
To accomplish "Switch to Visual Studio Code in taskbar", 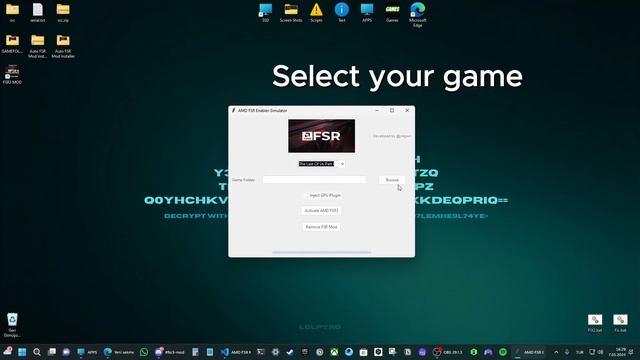I will coord(236,352).
